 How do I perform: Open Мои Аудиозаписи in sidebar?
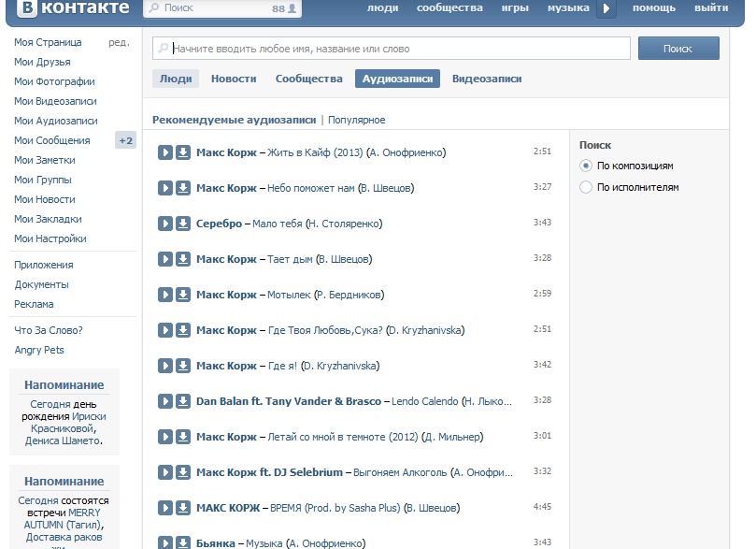[x=56, y=121]
